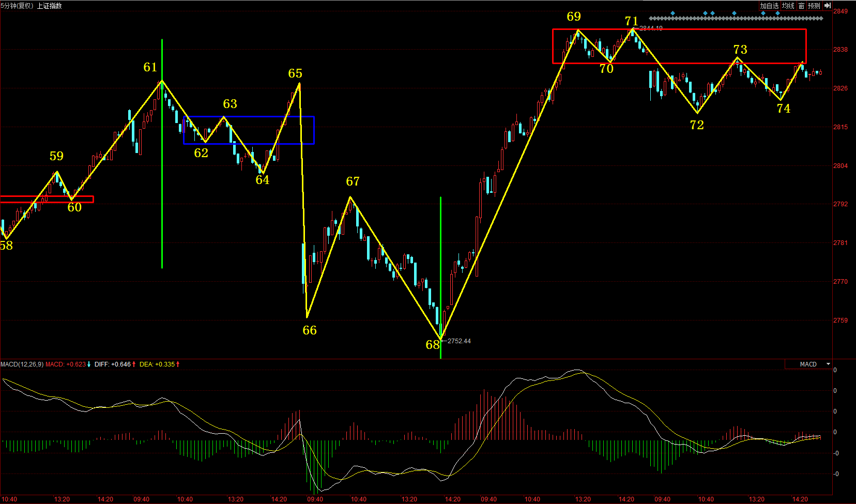Click the 2752.44 low price label
Viewport: 856px width, 504px height.
pyautogui.click(x=459, y=341)
